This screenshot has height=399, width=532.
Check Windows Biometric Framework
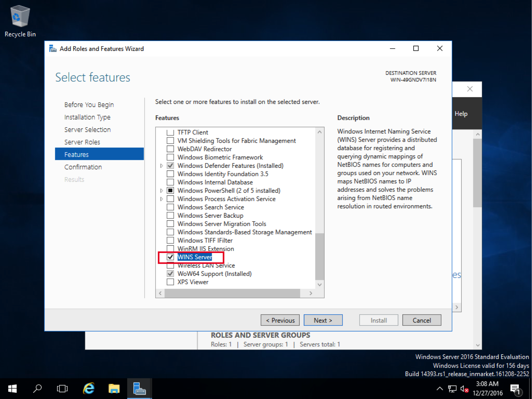pyautogui.click(x=170, y=157)
